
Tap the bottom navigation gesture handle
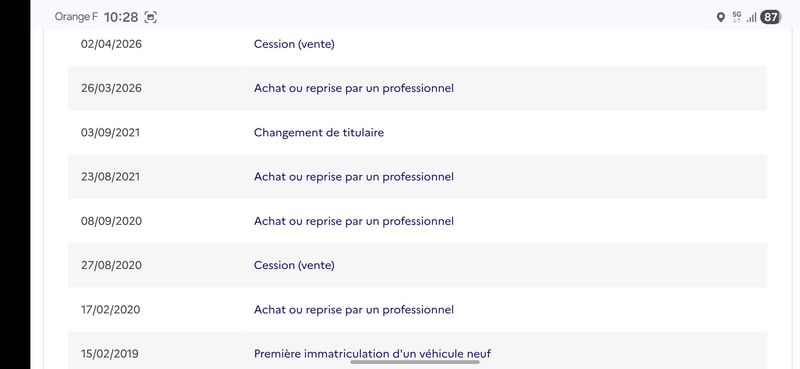415,362
